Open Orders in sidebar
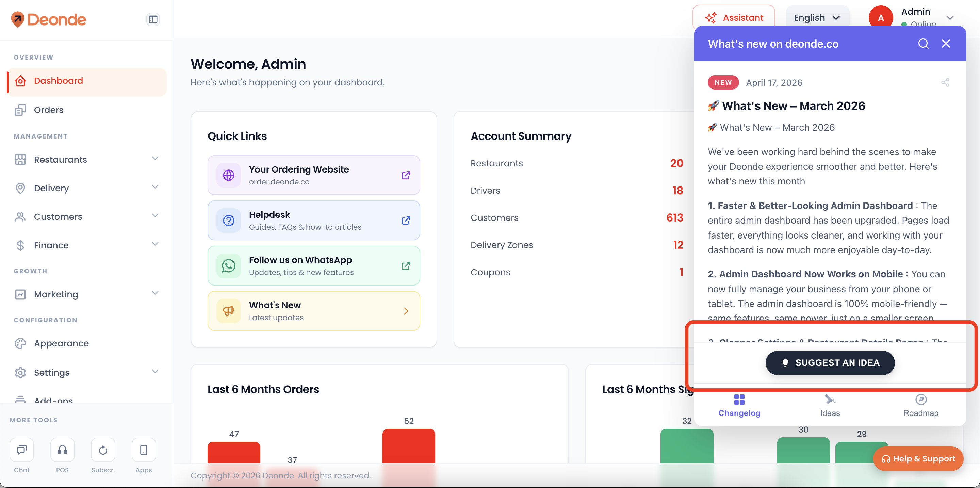This screenshot has width=980, height=488. coord(87,110)
